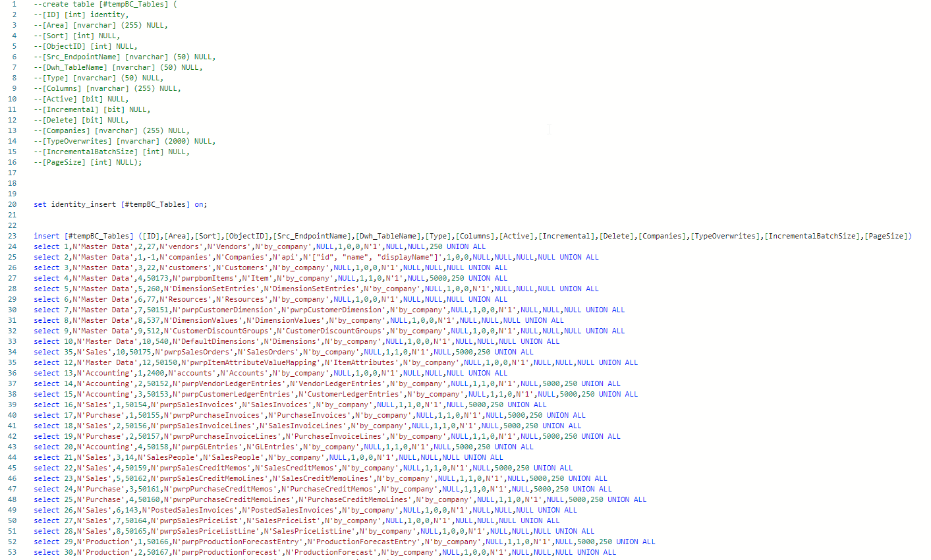Click N'pwrpSalesPriceListLine' on line 51
Viewport: 931px width, 560px height.
pyautogui.click(x=205, y=531)
